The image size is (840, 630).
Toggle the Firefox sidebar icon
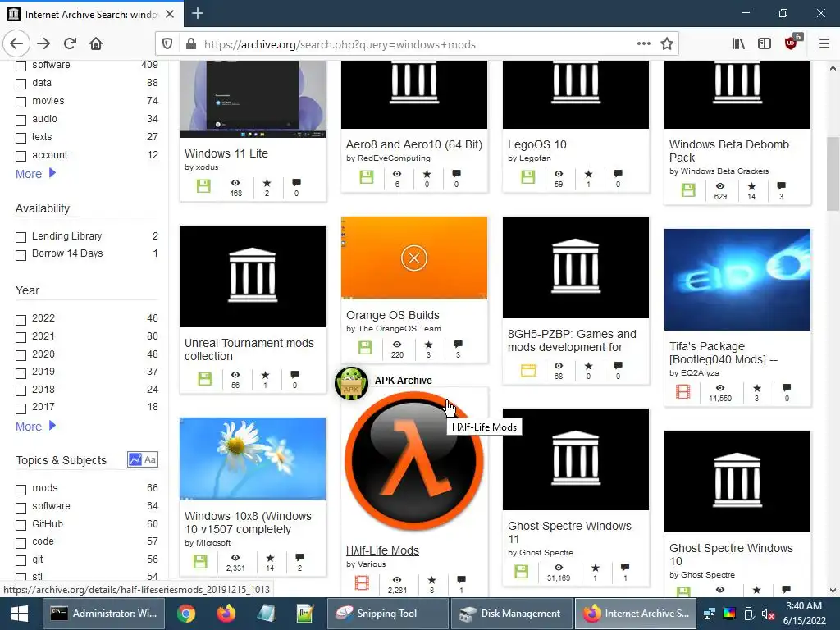(765, 44)
